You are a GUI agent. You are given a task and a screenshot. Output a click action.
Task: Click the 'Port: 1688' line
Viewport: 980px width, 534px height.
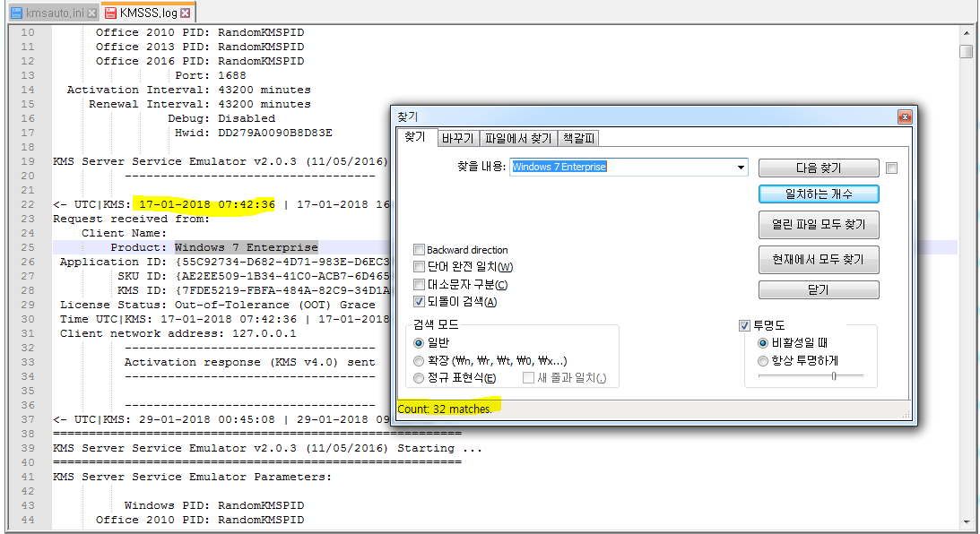211,75
